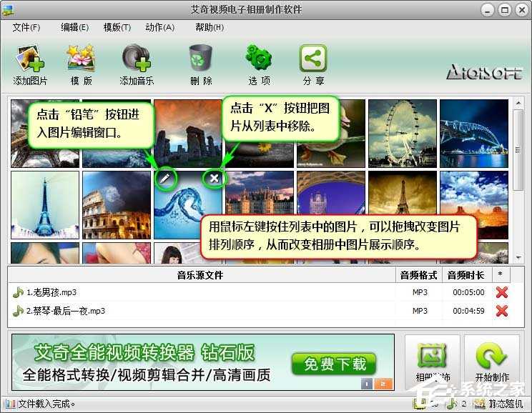
Task: Click the pencil edit icon on water thumbnail
Action: (166, 179)
